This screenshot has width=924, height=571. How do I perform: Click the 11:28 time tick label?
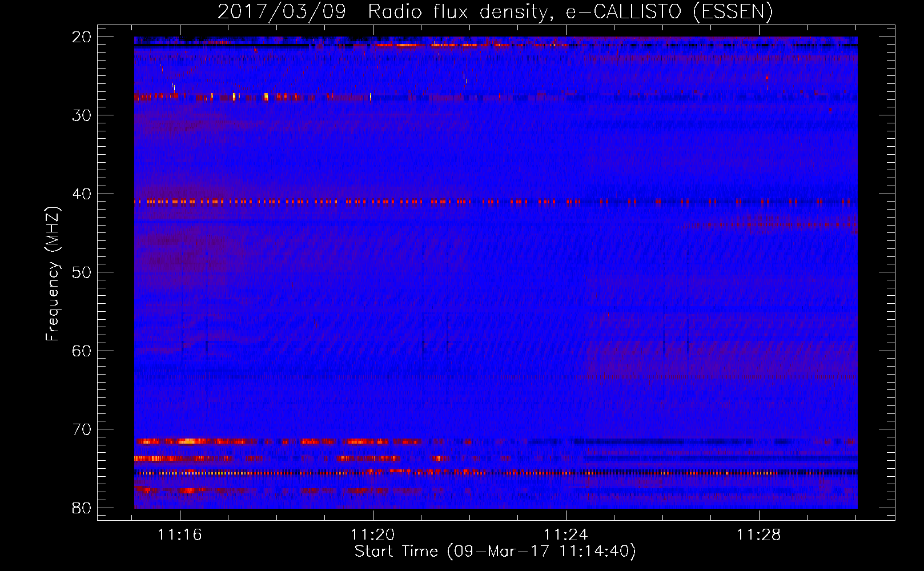click(759, 535)
